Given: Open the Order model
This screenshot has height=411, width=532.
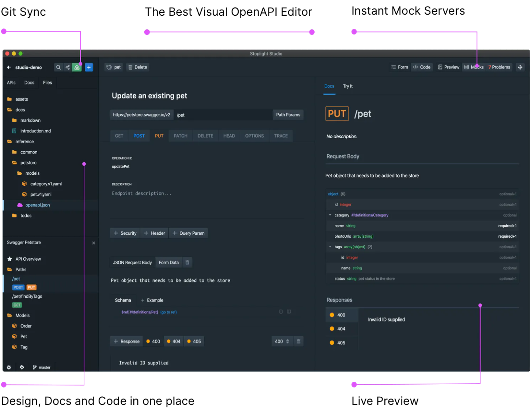Looking at the screenshot, I should pos(50,326).
